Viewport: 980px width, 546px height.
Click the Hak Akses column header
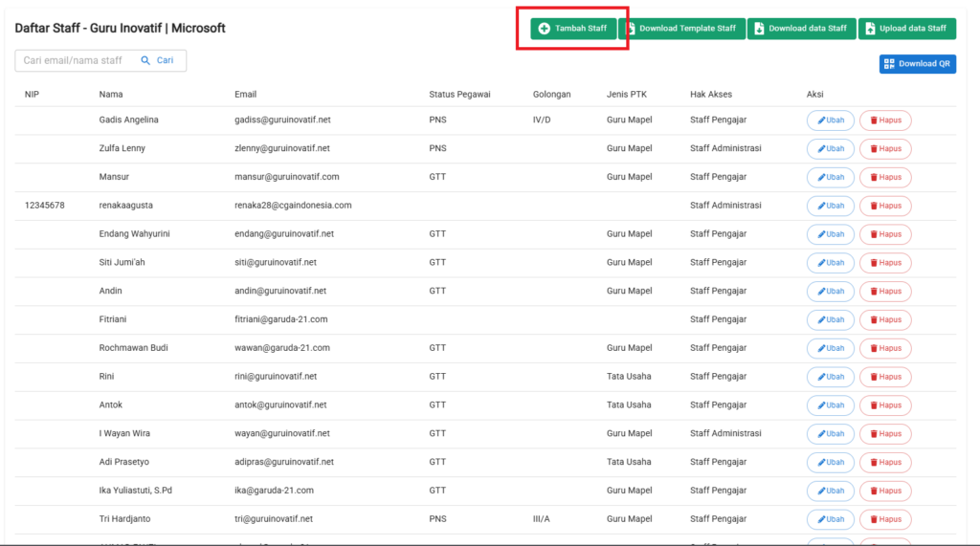point(711,95)
